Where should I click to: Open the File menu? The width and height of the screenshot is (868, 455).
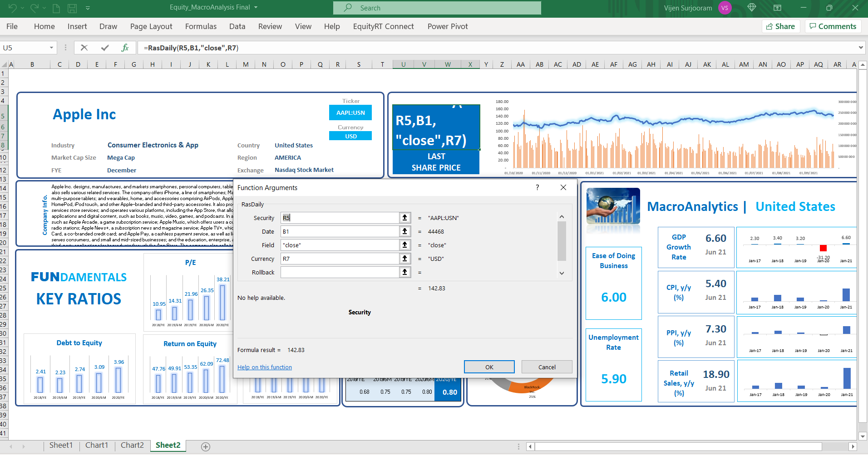(12, 26)
